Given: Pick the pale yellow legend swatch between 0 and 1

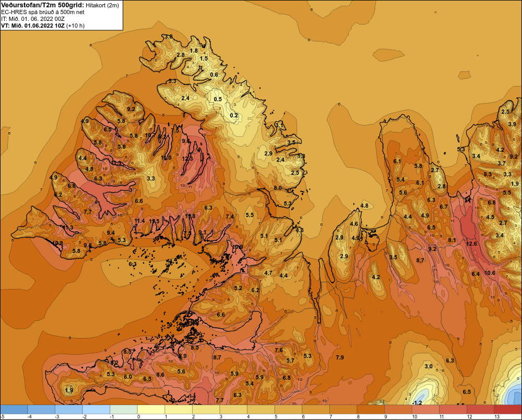Looking at the screenshot, I should tap(151, 410).
